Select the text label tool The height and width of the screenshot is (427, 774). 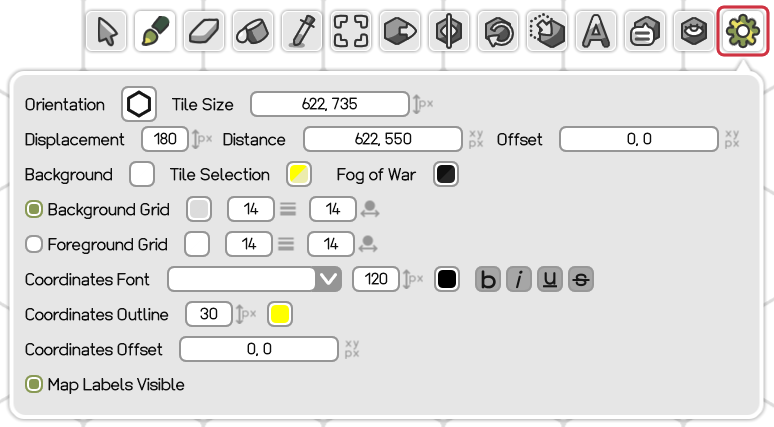[595, 32]
